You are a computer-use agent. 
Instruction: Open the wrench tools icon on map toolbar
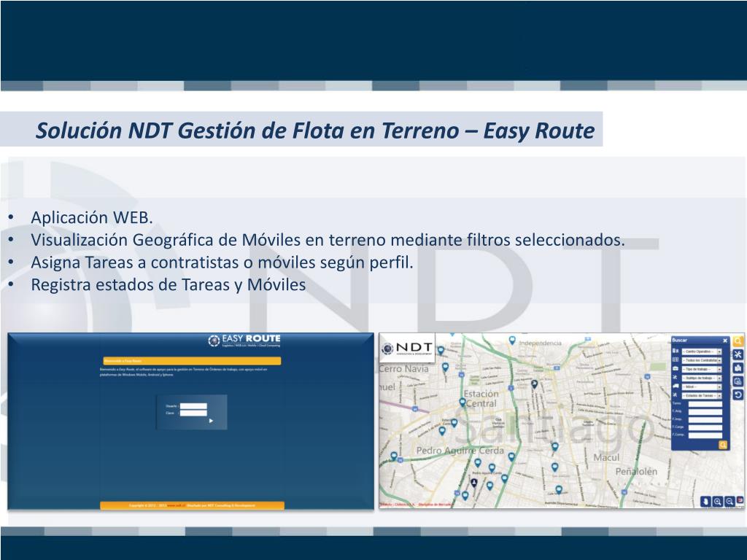[x=738, y=355]
